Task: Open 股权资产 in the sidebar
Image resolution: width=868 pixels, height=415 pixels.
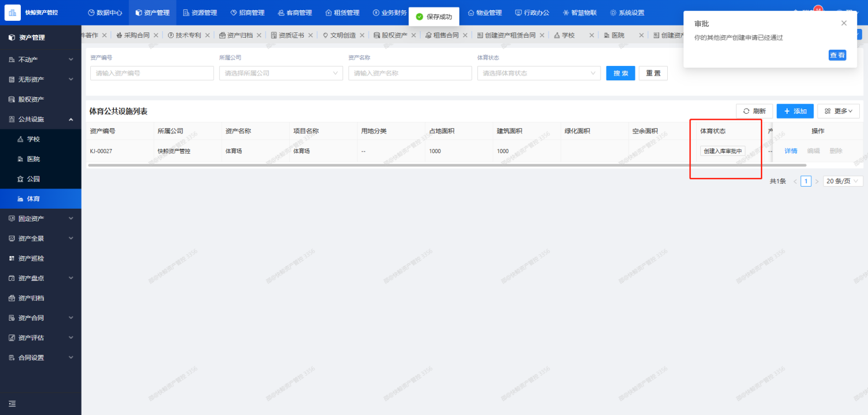Action: pyautogui.click(x=41, y=99)
